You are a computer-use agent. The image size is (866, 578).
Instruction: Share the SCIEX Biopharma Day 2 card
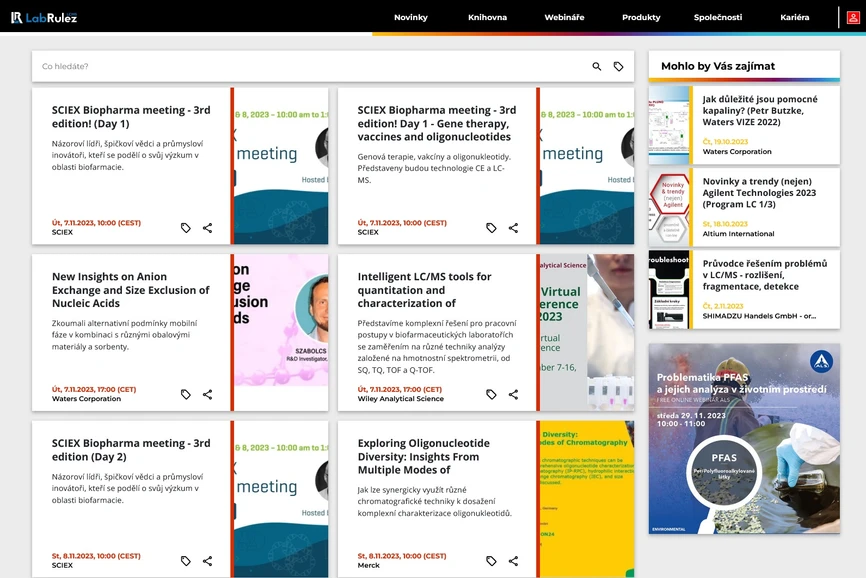[x=207, y=561]
